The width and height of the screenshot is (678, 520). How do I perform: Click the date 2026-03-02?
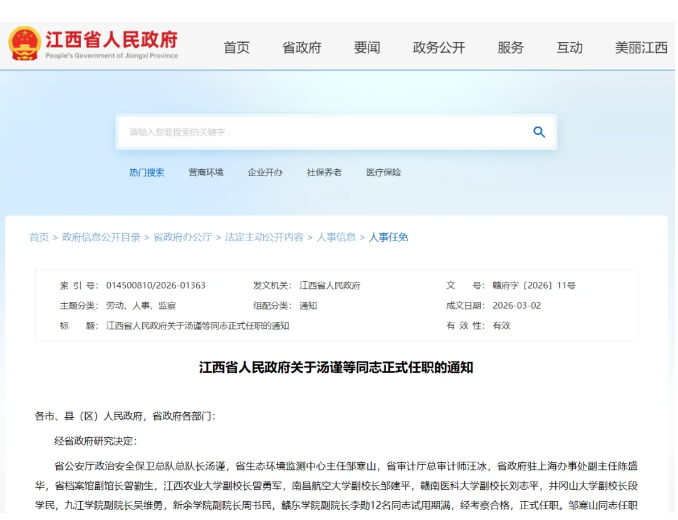[x=517, y=306]
